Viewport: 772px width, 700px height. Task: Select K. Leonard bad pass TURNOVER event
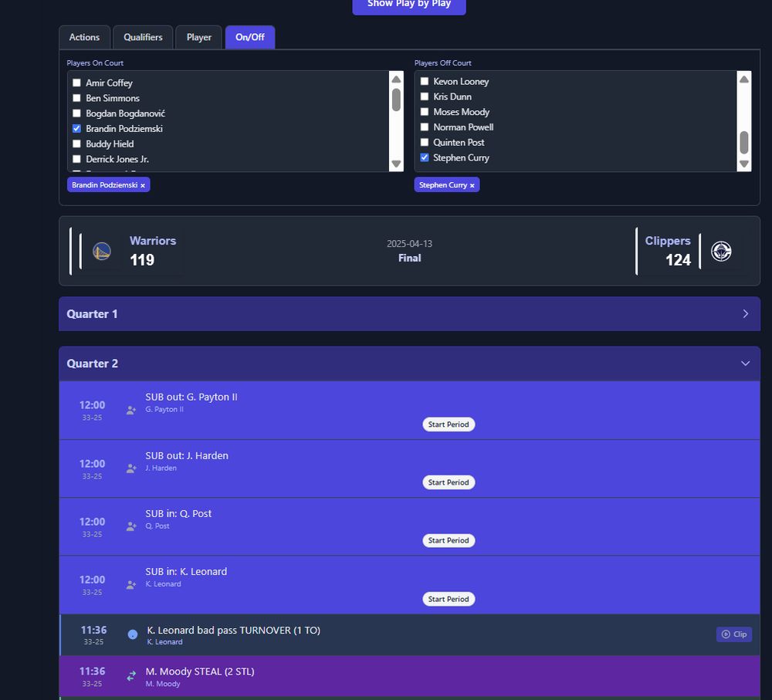[x=409, y=635]
